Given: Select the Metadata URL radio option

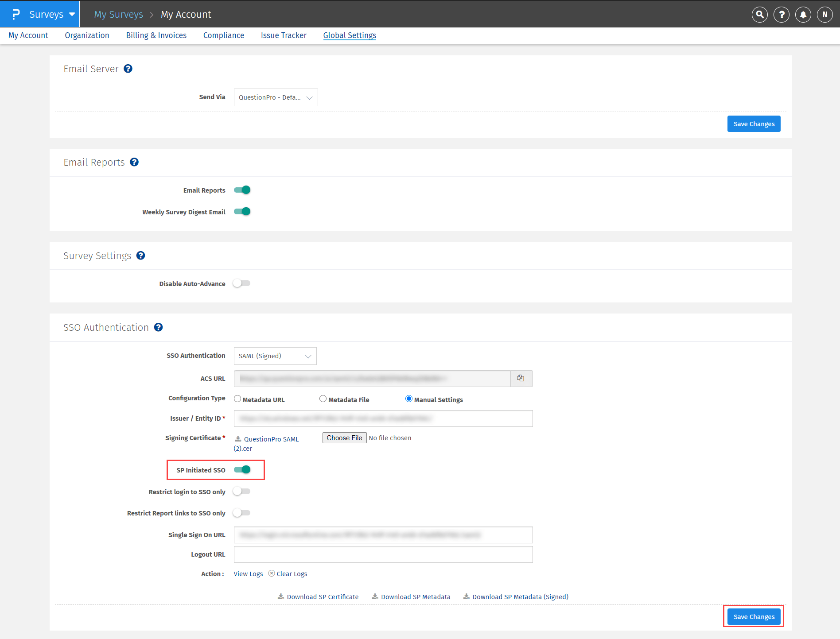Looking at the screenshot, I should coord(237,399).
